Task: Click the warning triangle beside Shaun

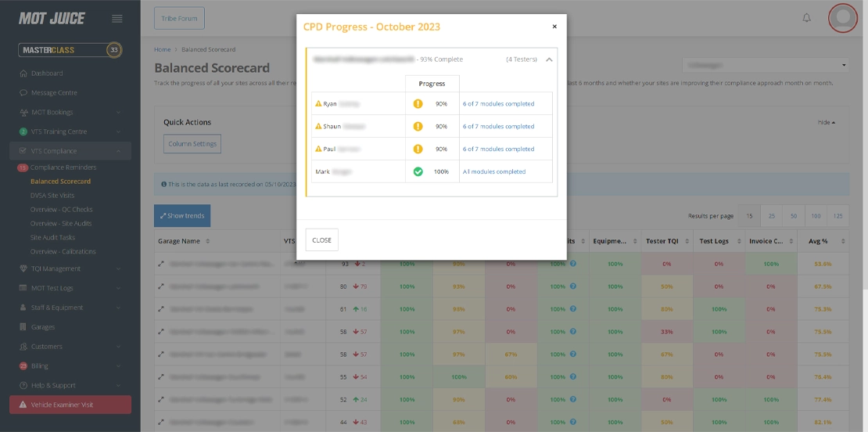Action: click(x=318, y=126)
